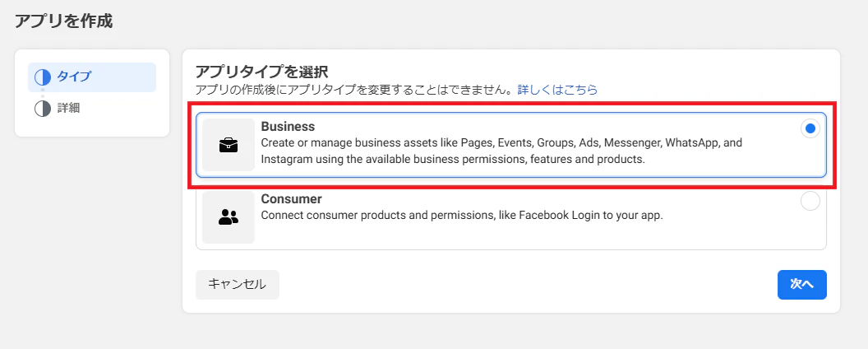The image size is (868, 349).
Task: Click the Consumer title text
Action: (291, 199)
